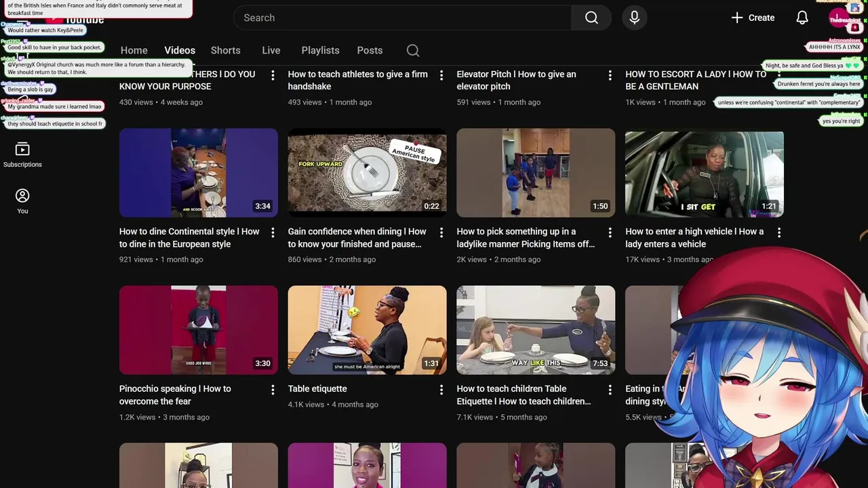
Task: Go to the Playlists tab
Action: (321, 50)
